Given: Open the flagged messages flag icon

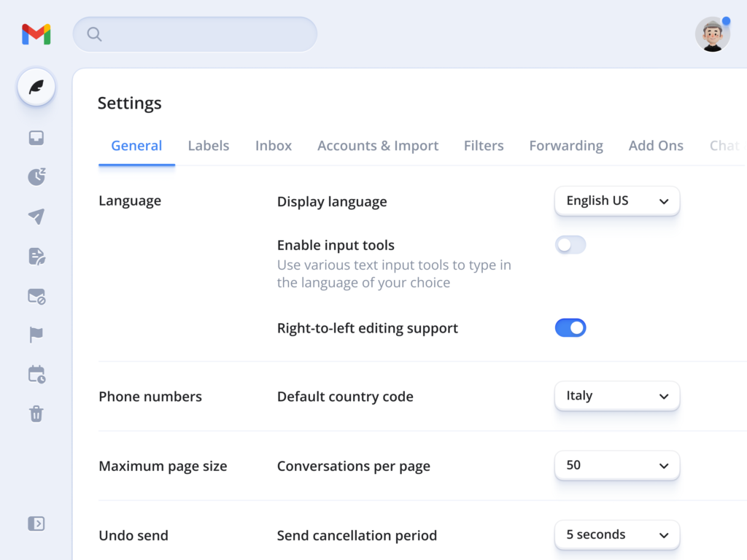Looking at the screenshot, I should point(36,335).
